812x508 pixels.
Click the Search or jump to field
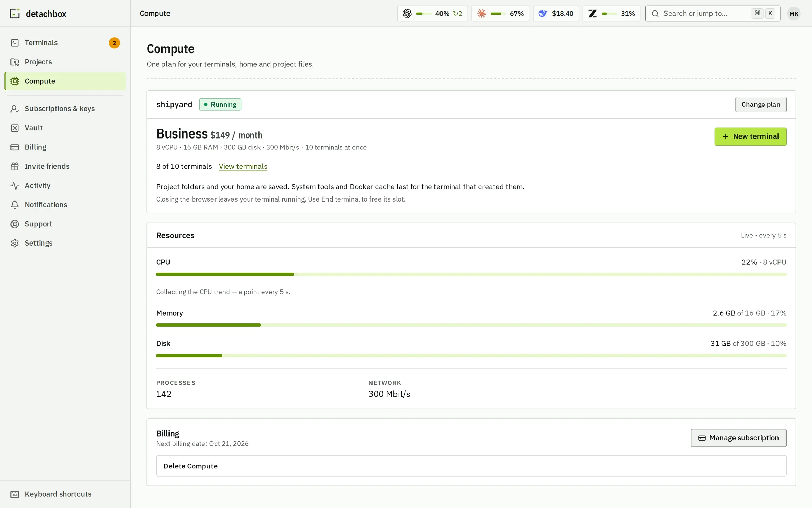(x=713, y=14)
